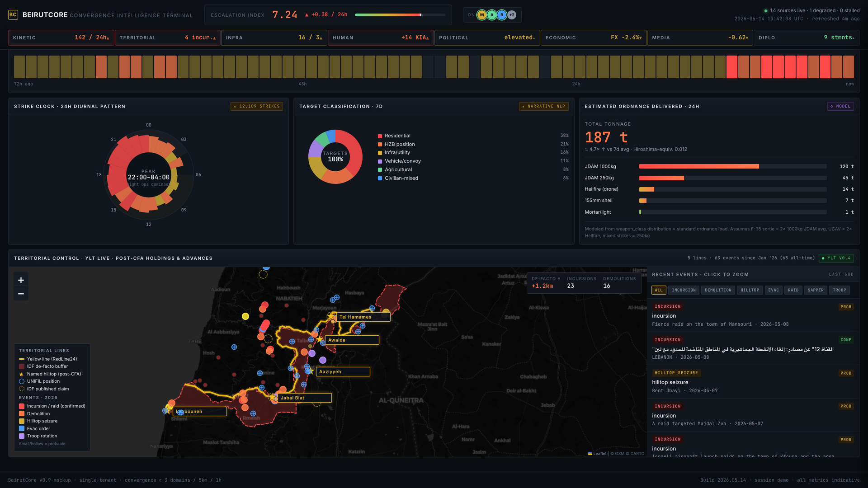Image resolution: width=868 pixels, height=488 pixels.
Task: Zoom in on the territorial map
Action: (x=21, y=280)
